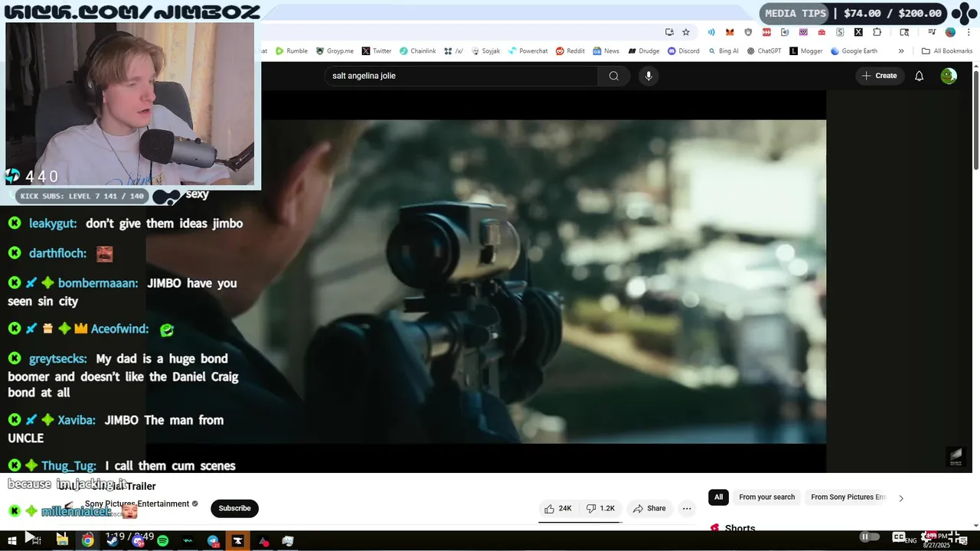The image size is (980, 551).
Task: Show more filter chips arrow
Action: click(901, 498)
